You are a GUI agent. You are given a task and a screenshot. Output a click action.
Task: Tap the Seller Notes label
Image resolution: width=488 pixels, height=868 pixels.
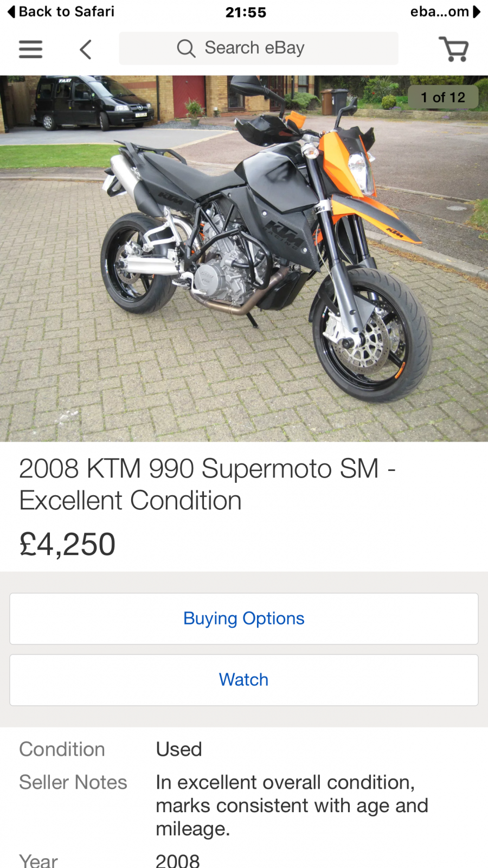click(73, 782)
